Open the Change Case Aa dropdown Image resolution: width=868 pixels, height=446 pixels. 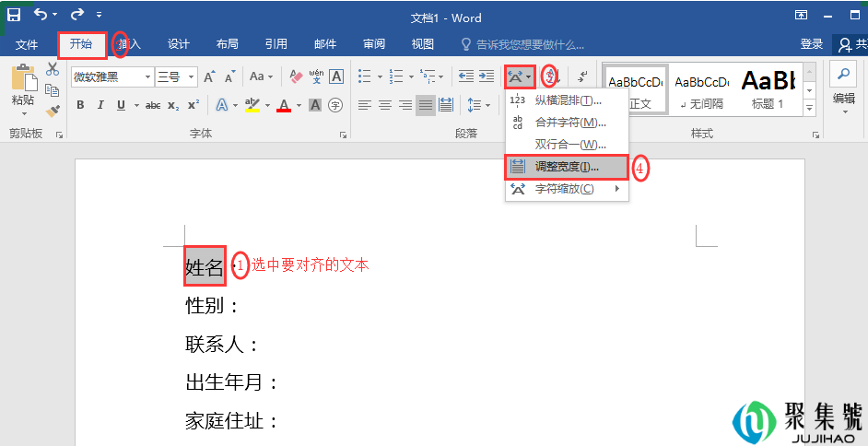tap(261, 76)
